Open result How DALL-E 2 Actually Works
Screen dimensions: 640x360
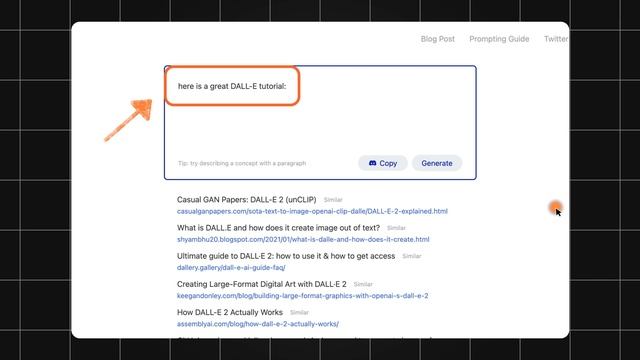230,312
